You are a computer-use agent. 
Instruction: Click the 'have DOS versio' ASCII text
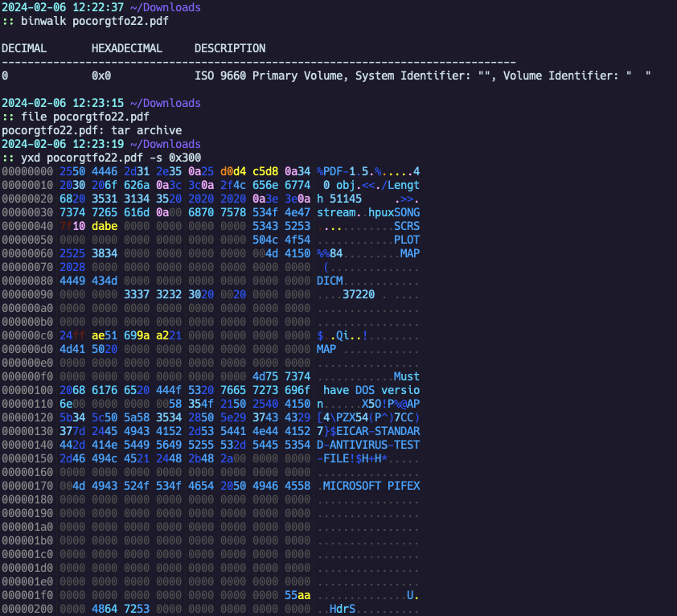[371, 390]
